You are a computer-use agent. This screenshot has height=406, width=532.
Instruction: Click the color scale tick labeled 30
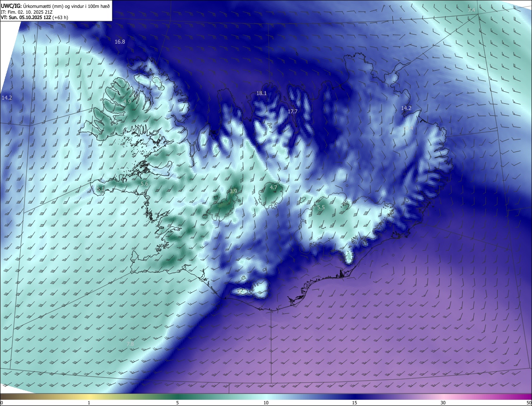[443, 403]
